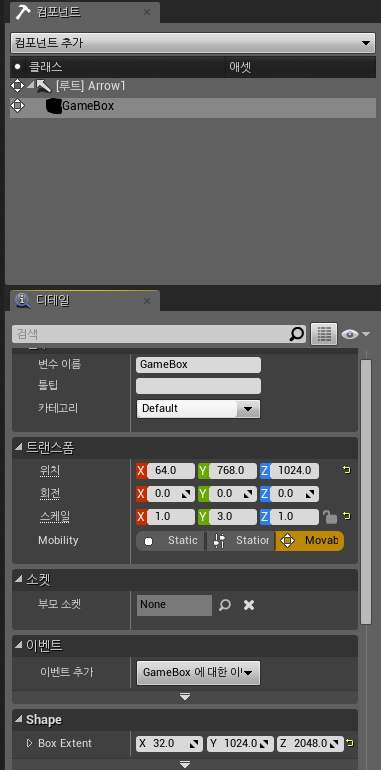Toggle the 스케일 lock icon
The width and height of the screenshot is (381, 770).
point(330,517)
